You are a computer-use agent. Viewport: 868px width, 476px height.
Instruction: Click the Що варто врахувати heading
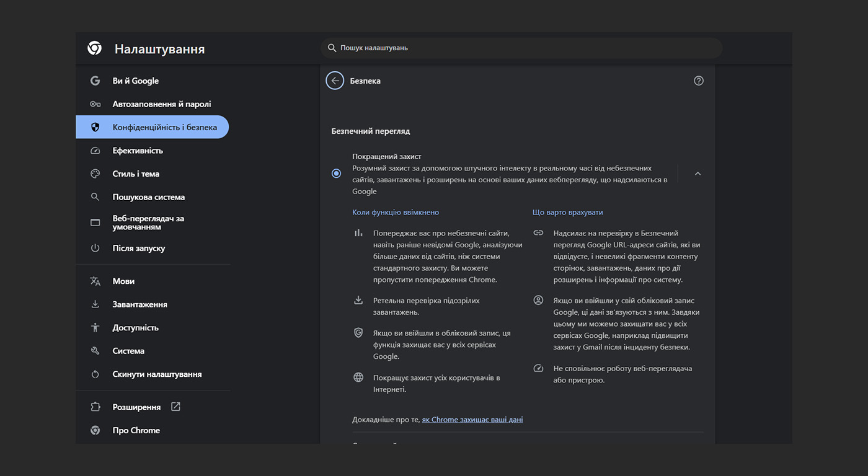[568, 212]
